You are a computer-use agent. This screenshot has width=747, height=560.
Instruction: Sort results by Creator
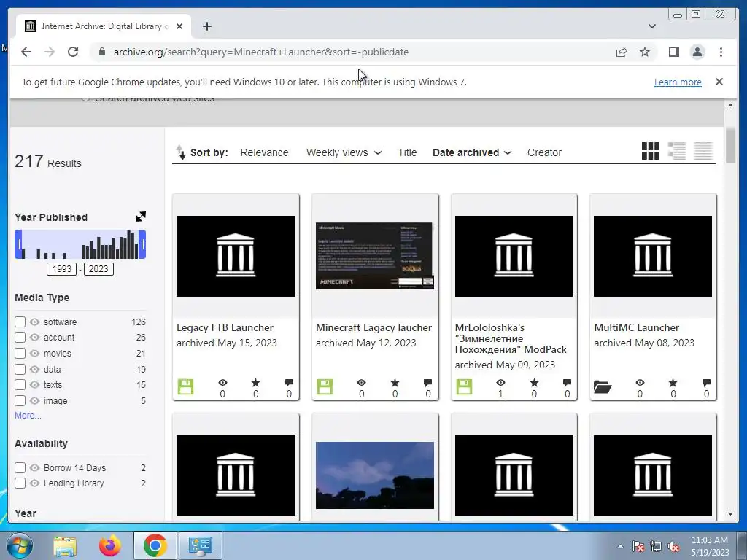[544, 152]
